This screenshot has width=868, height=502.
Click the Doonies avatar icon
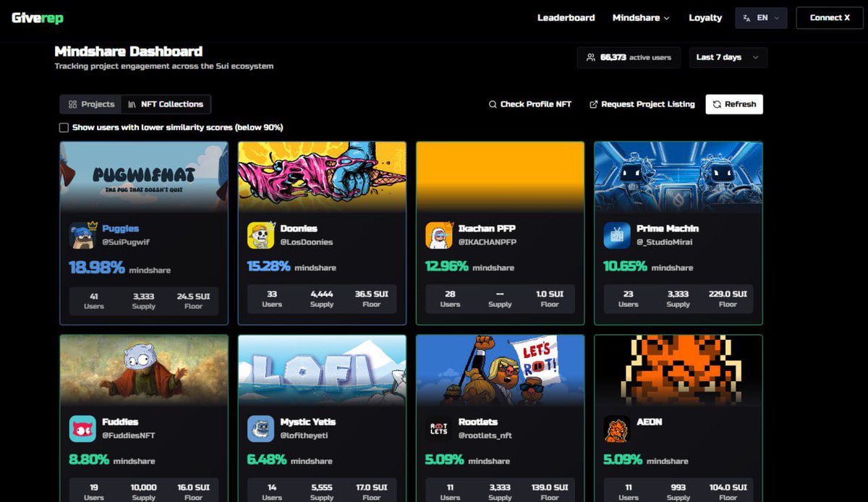(x=260, y=235)
